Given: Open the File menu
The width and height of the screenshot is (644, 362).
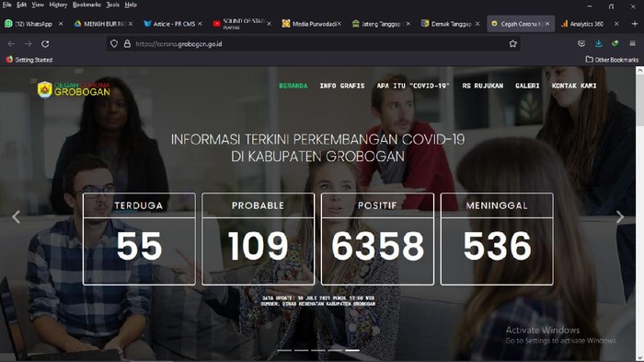Looking at the screenshot, I should [x=7, y=5].
